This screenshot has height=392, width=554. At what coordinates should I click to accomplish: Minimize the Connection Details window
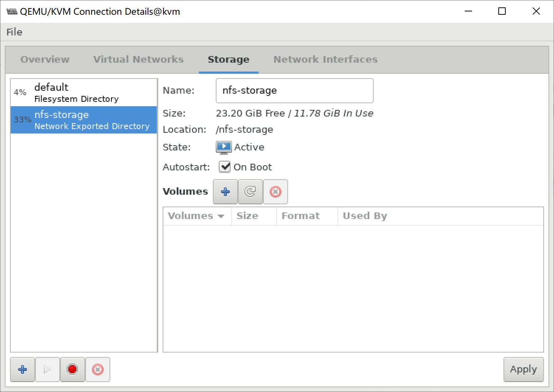point(468,11)
